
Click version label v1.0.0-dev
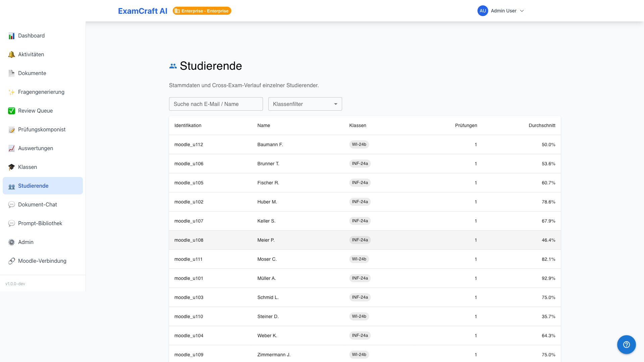point(15,284)
